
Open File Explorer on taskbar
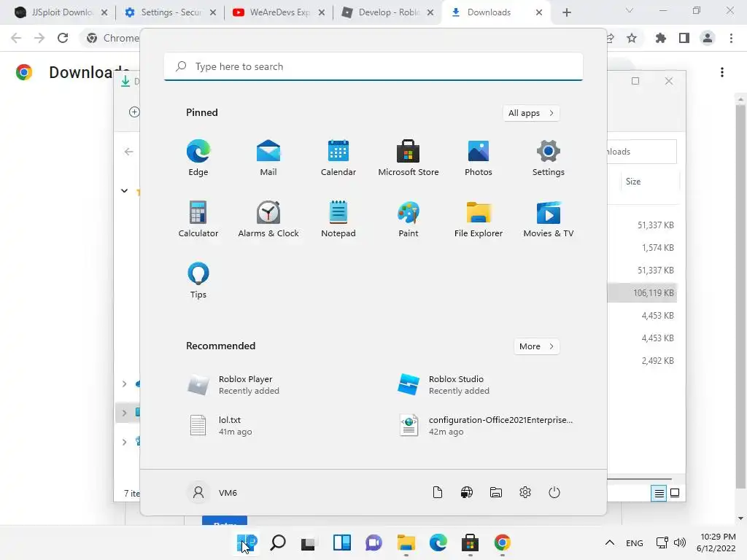point(406,542)
